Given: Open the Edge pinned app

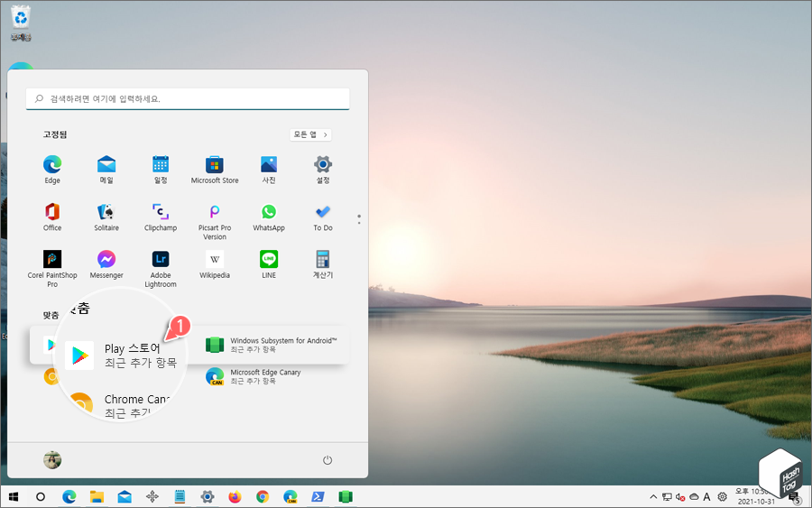Looking at the screenshot, I should 52,170.
